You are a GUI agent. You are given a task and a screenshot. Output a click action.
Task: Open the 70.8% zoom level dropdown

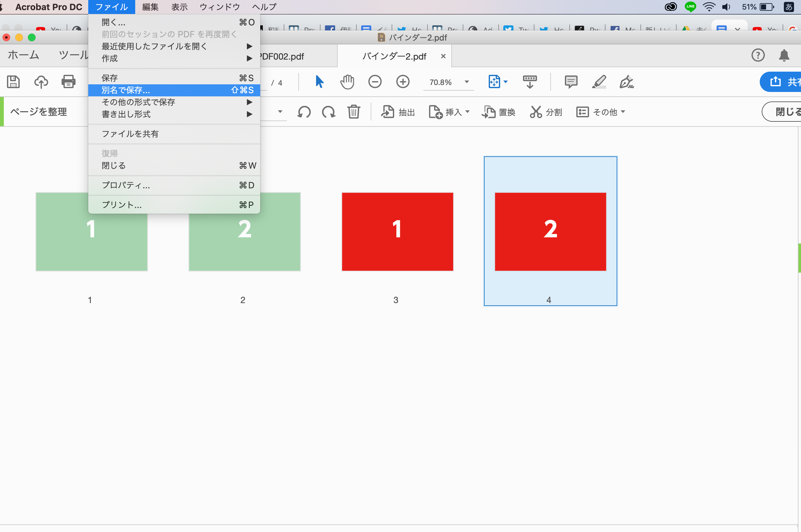pyautogui.click(x=467, y=82)
